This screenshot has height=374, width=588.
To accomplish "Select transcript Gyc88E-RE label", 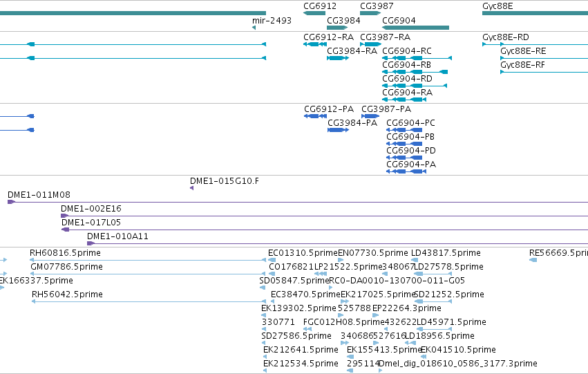I will [x=523, y=51].
